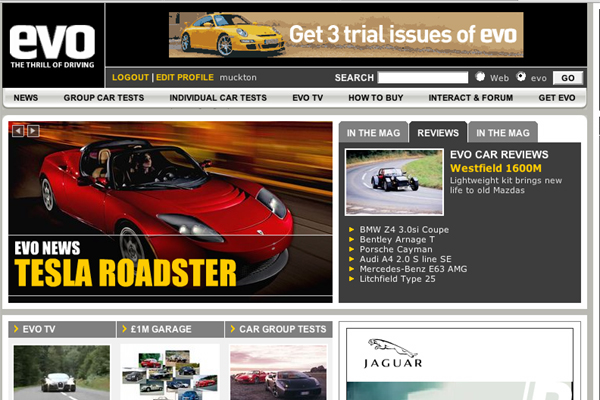Click the TESLA ROADSTER headline
The height and width of the screenshot is (400, 600).
coord(125,273)
